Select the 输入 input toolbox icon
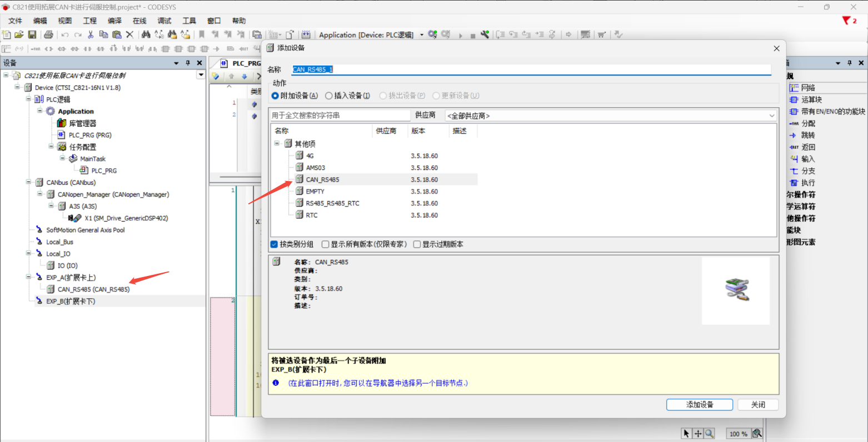868x442 pixels. [794, 159]
